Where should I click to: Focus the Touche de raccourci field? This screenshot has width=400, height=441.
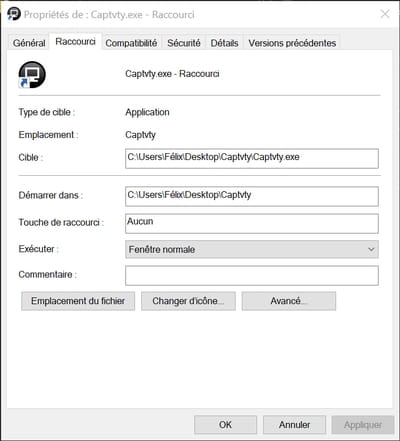click(252, 223)
